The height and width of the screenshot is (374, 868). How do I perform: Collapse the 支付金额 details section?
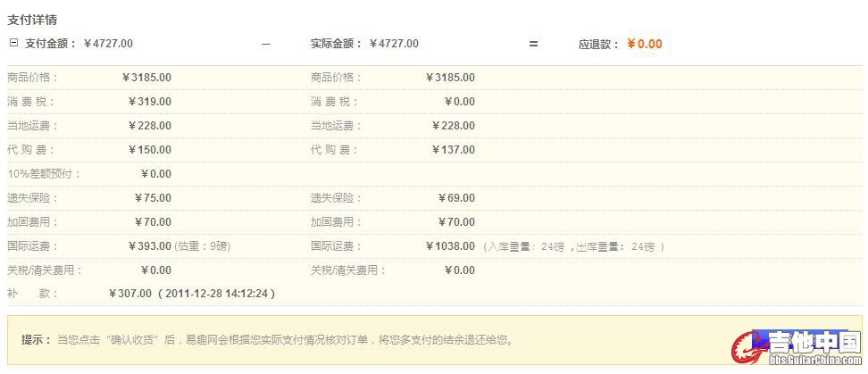click(x=13, y=43)
